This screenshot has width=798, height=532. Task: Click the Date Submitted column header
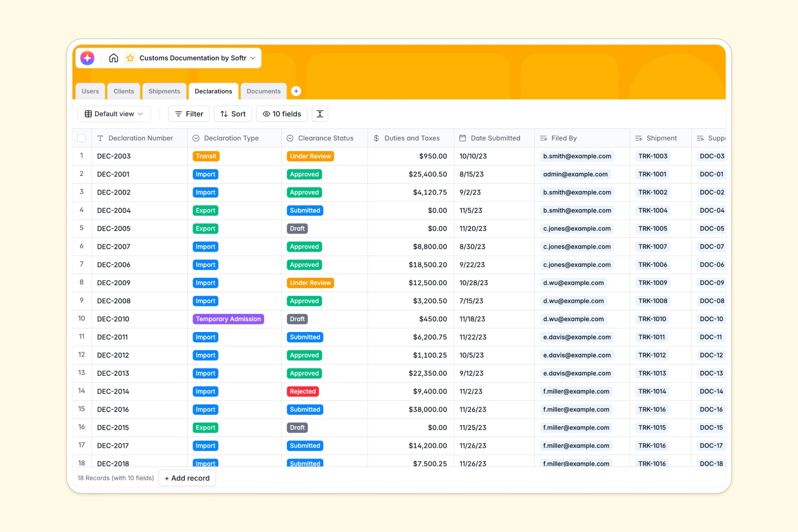[495, 138]
